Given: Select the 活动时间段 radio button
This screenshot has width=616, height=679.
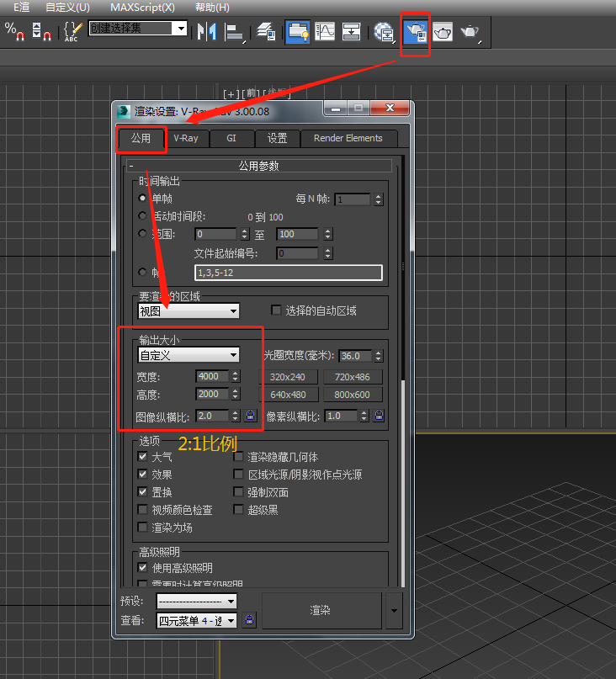Looking at the screenshot, I should pos(142,215).
